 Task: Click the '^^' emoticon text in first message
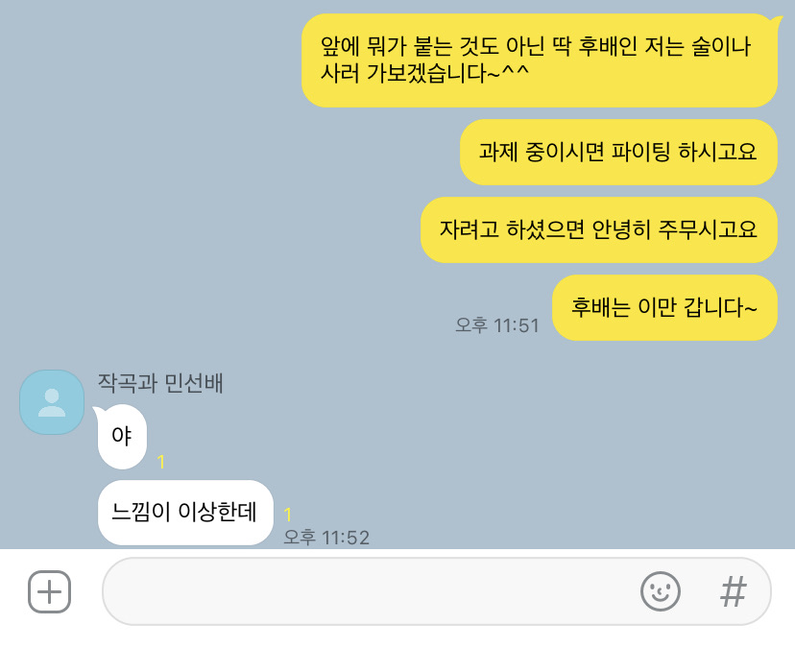click(x=516, y=71)
